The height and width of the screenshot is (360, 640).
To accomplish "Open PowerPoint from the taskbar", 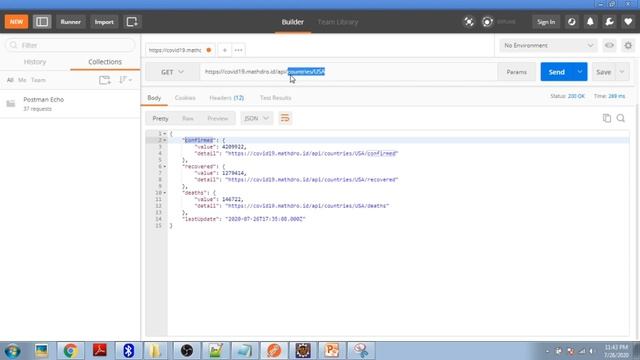I will click(332, 351).
